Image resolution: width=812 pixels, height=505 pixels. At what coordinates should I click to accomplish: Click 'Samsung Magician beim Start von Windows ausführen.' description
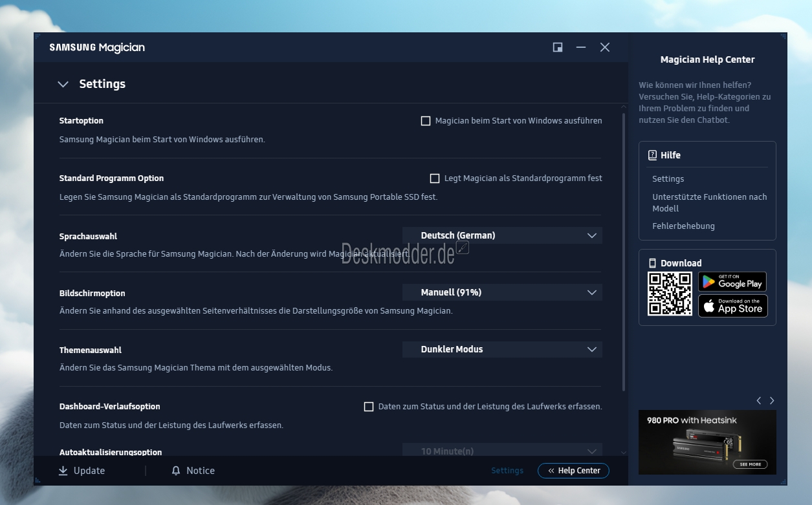[x=162, y=139]
